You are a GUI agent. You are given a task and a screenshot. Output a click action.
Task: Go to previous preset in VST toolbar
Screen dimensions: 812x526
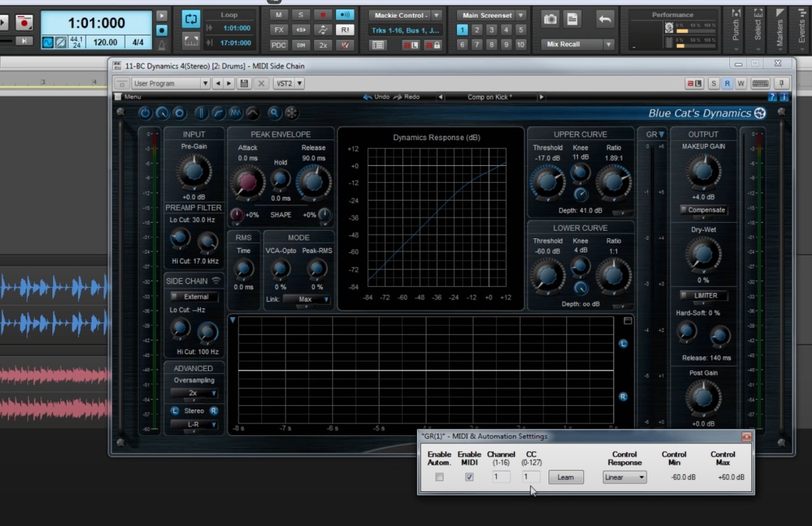click(218, 83)
